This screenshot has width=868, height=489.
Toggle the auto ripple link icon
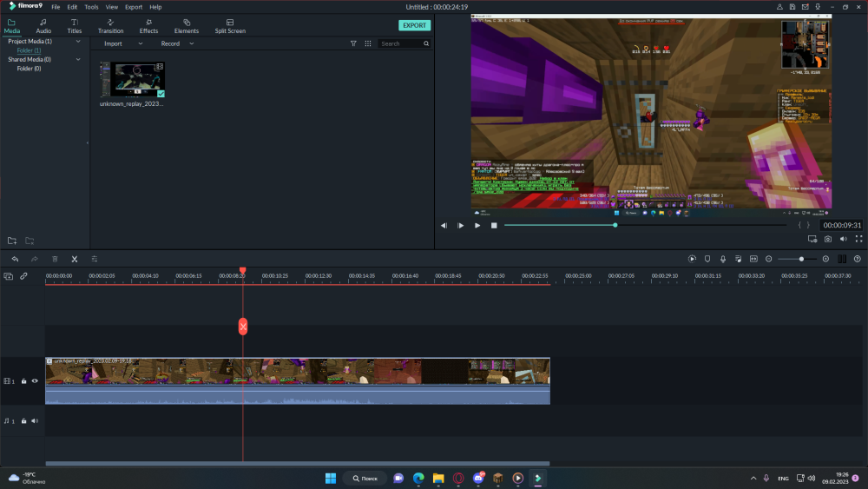point(23,276)
